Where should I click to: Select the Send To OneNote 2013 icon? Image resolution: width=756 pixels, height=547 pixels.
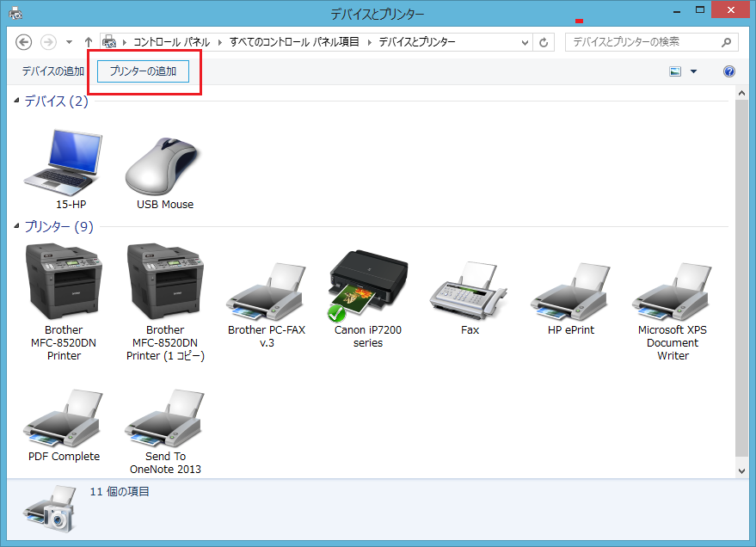point(165,418)
